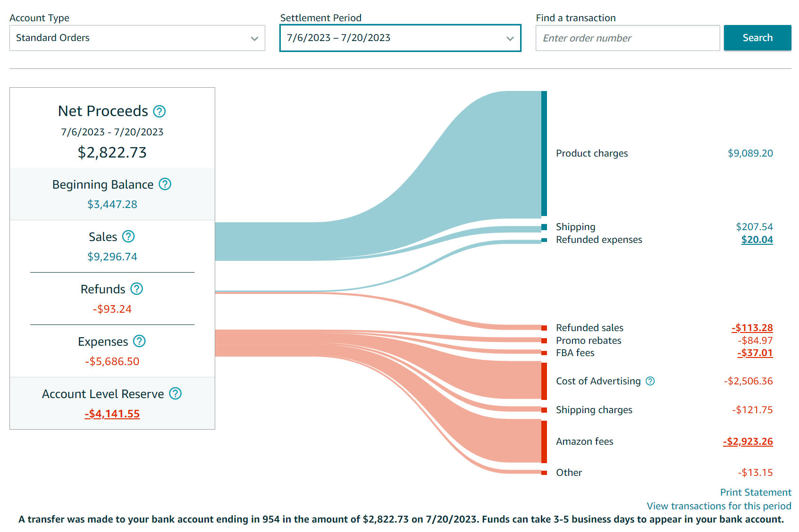The height and width of the screenshot is (532, 799).
Task: Click the order number input field
Action: pyautogui.click(x=627, y=38)
